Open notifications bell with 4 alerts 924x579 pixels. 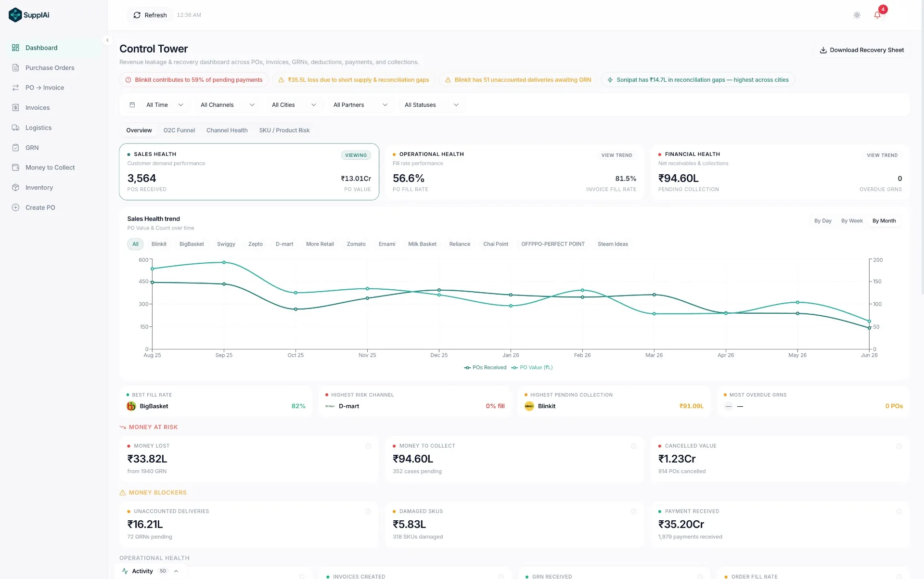coord(877,15)
